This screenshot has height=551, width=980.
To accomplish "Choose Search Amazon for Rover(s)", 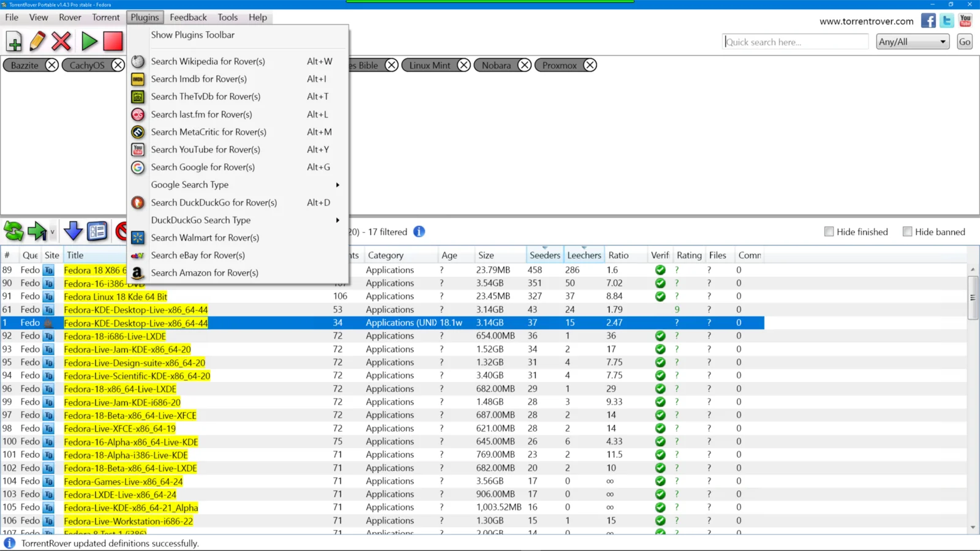I will coord(238,273).
